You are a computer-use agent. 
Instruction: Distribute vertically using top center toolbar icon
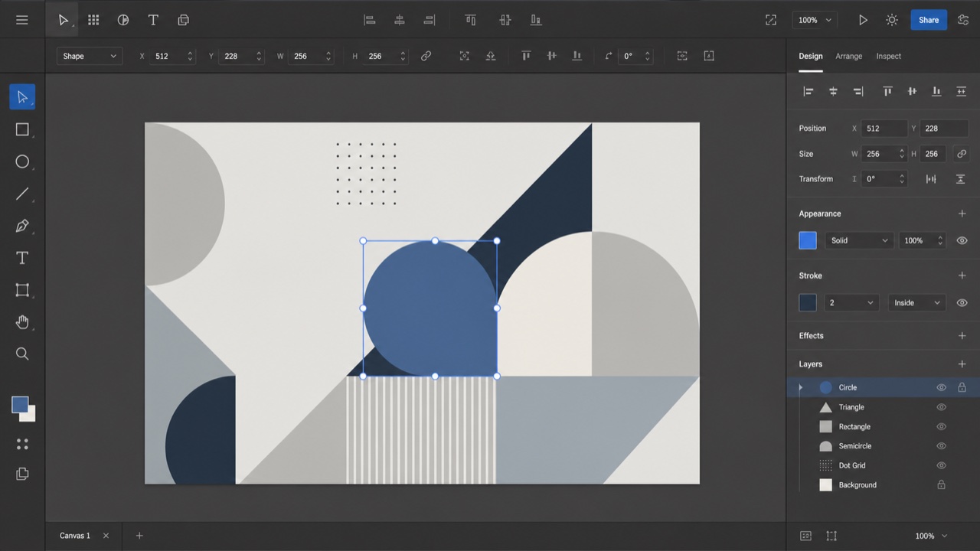[505, 20]
